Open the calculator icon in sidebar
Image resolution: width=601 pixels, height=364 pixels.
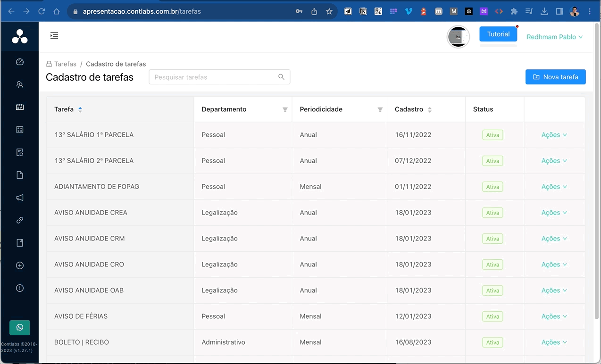20,130
